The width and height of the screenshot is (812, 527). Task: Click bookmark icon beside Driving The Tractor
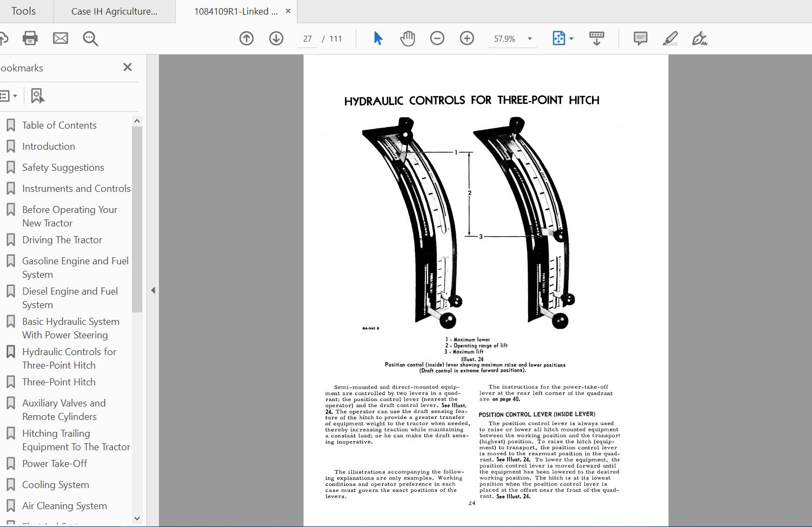(10, 240)
